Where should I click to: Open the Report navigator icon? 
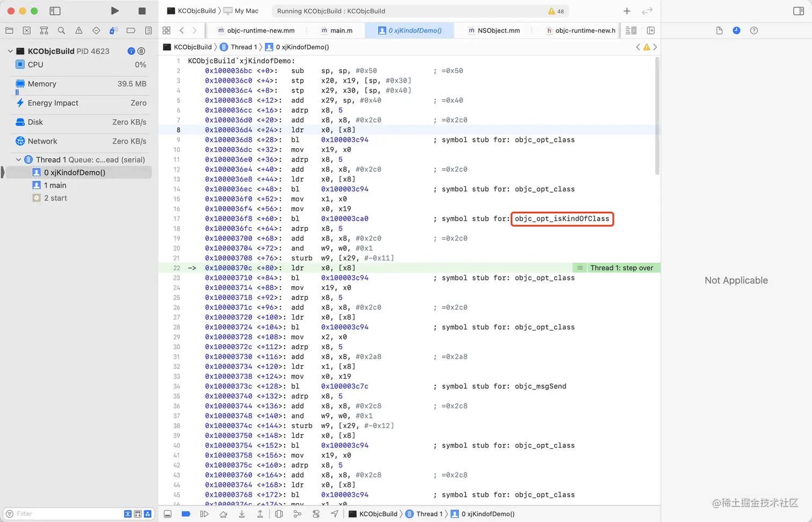(x=148, y=31)
